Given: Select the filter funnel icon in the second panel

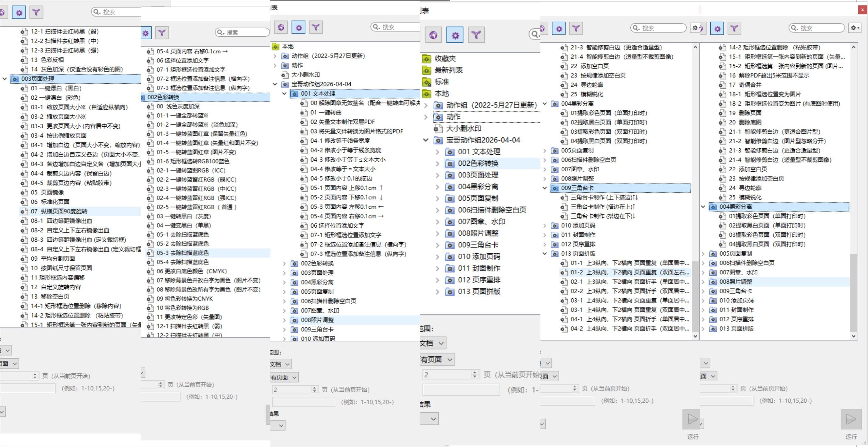Looking at the screenshot, I should tap(162, 33).
